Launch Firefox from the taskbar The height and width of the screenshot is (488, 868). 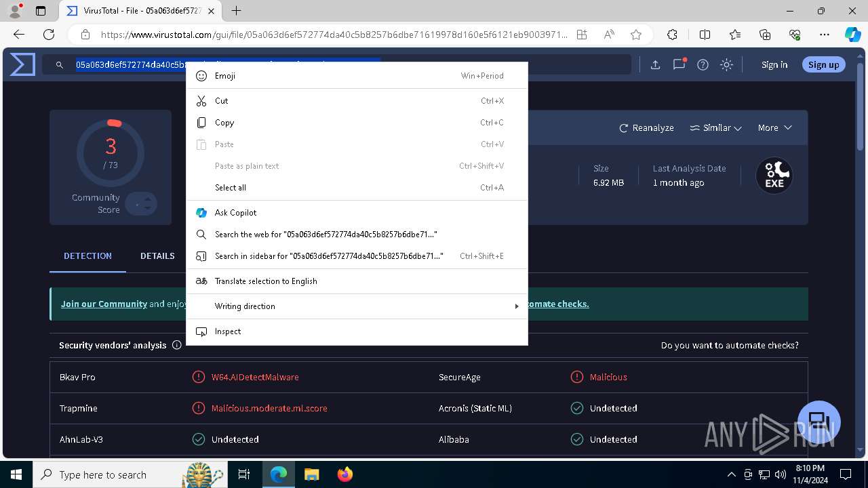pyautogui.click(x=344, y=474)
